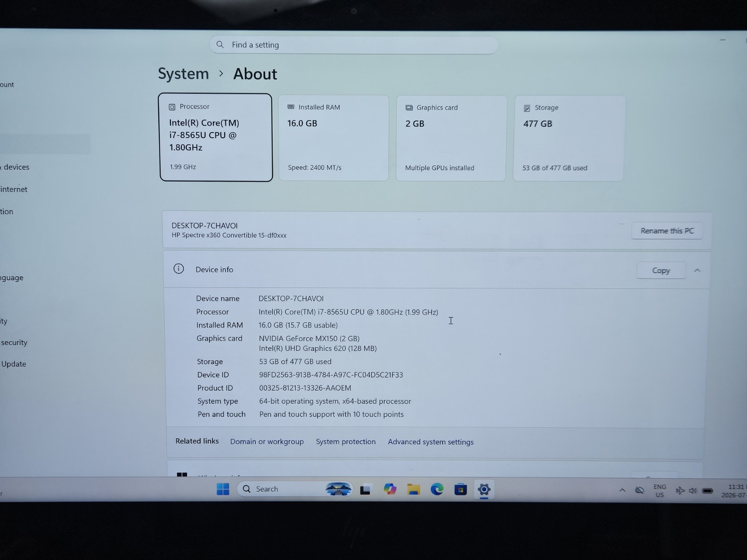
Task: Go back to System in breadcrumb
Action: (x=183, y=74)
